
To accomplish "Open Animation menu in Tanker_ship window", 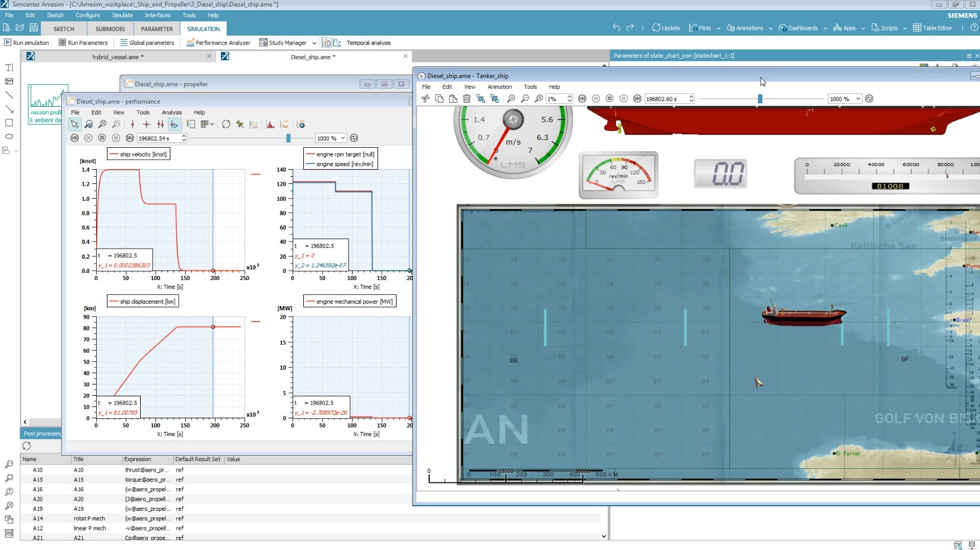I will pos(499,87).
